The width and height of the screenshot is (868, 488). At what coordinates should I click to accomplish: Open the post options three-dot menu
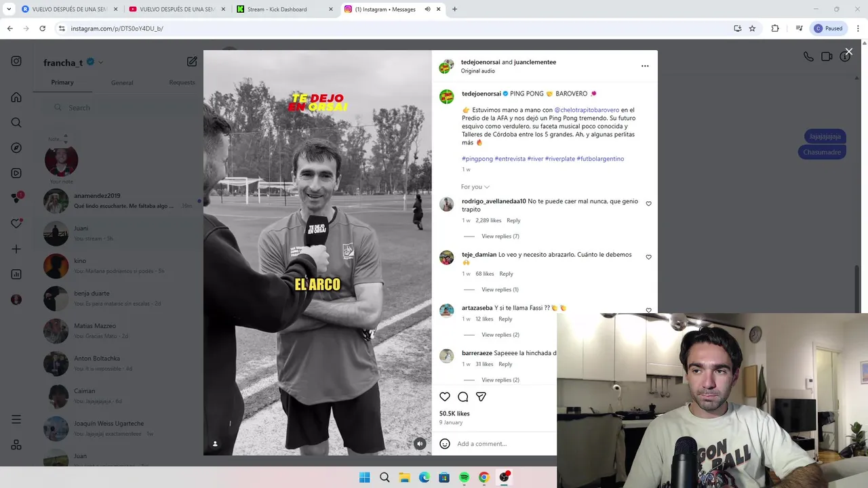click(x=645, y=66)
